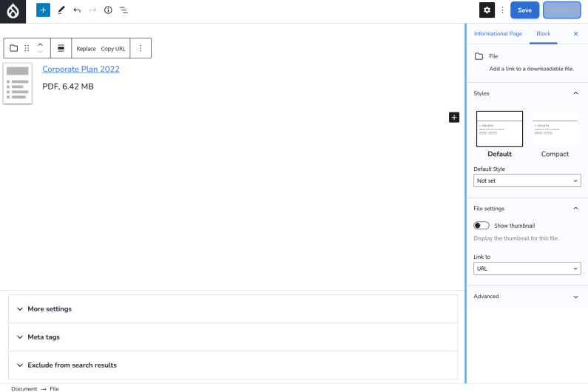Click the redo arrow
588x392 pixels.
pos(92,10)
